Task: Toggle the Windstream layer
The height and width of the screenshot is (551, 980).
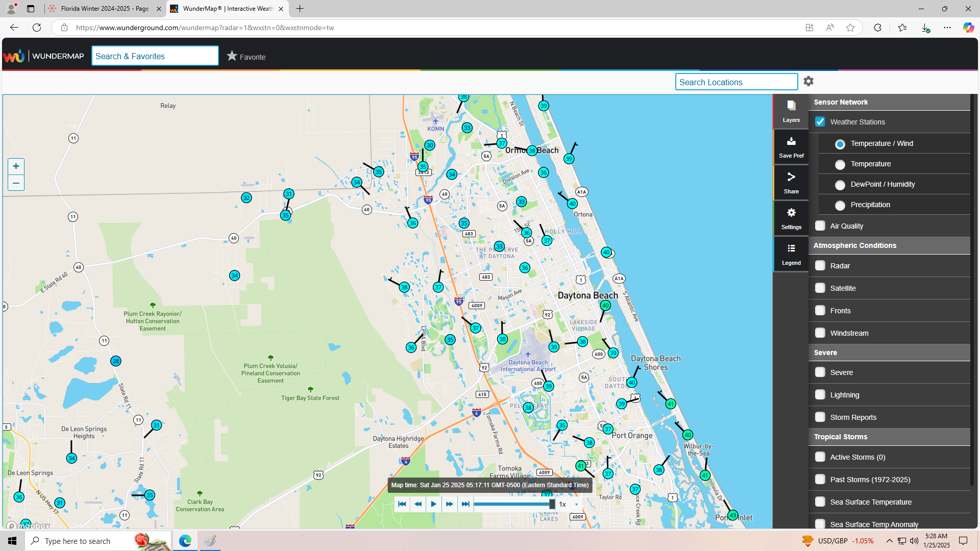Action: pyautogui.click(x=820, y=333)
